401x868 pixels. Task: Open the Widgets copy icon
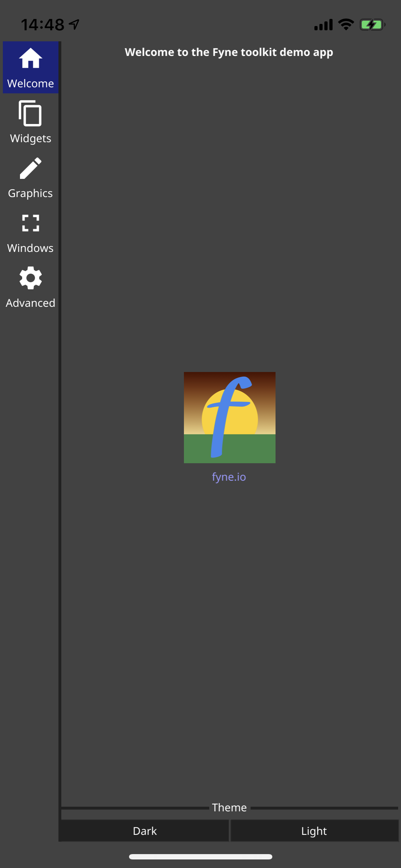click(30, 113)
